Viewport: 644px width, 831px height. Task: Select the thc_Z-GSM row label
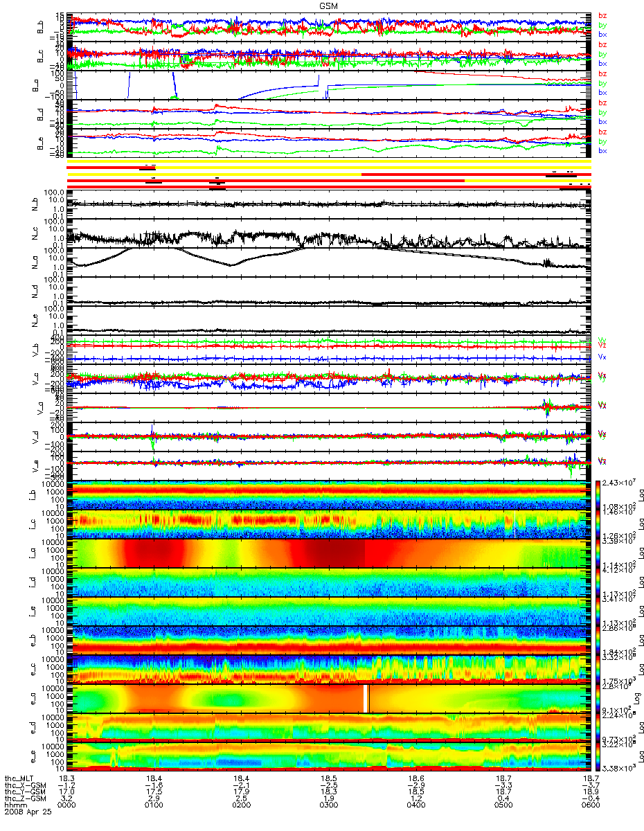point(26,798)
